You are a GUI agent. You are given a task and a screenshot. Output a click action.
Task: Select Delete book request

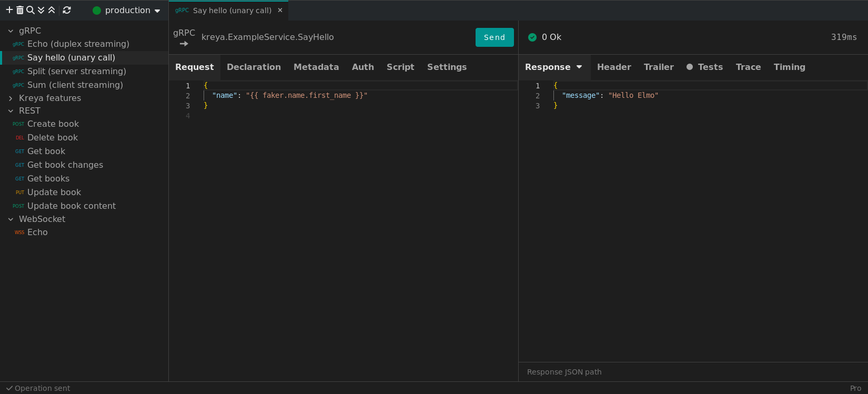point(53,138)
